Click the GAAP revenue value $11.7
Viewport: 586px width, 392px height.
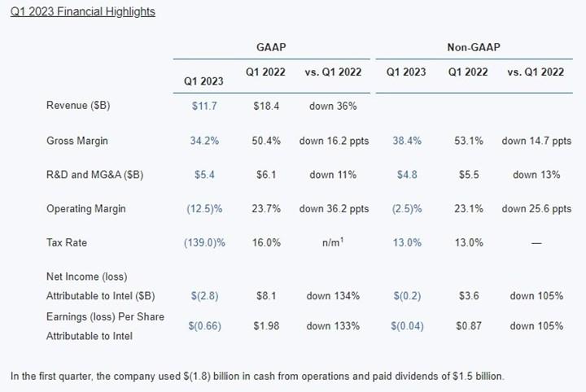[x=203, y=106]
